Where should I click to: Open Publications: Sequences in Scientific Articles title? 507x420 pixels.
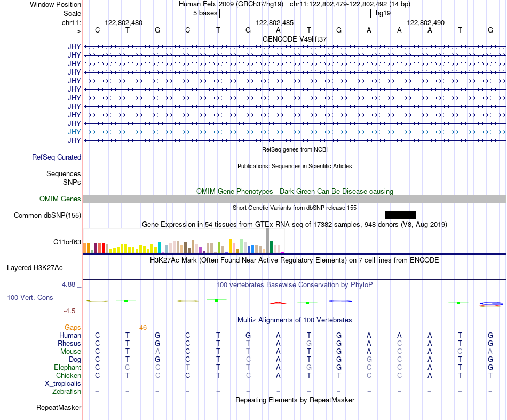[295, 166]
